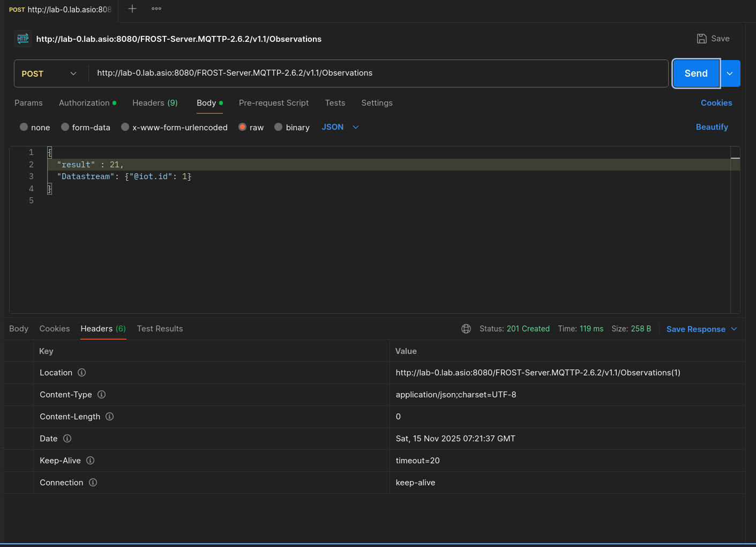Image resolution: width=756 pixels, height=547 pixels.
Task: Switch to the Authorization tab
Action: click(x=84, y=103)
